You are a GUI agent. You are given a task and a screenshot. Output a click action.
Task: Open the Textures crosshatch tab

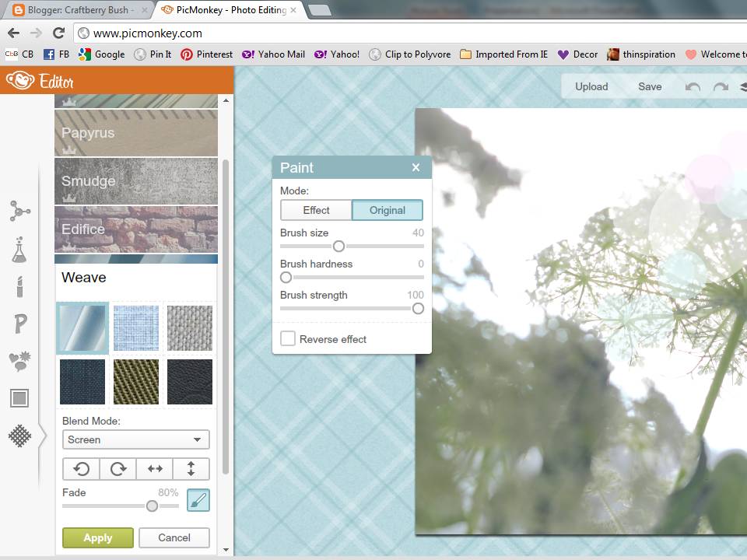pos(19,436)
